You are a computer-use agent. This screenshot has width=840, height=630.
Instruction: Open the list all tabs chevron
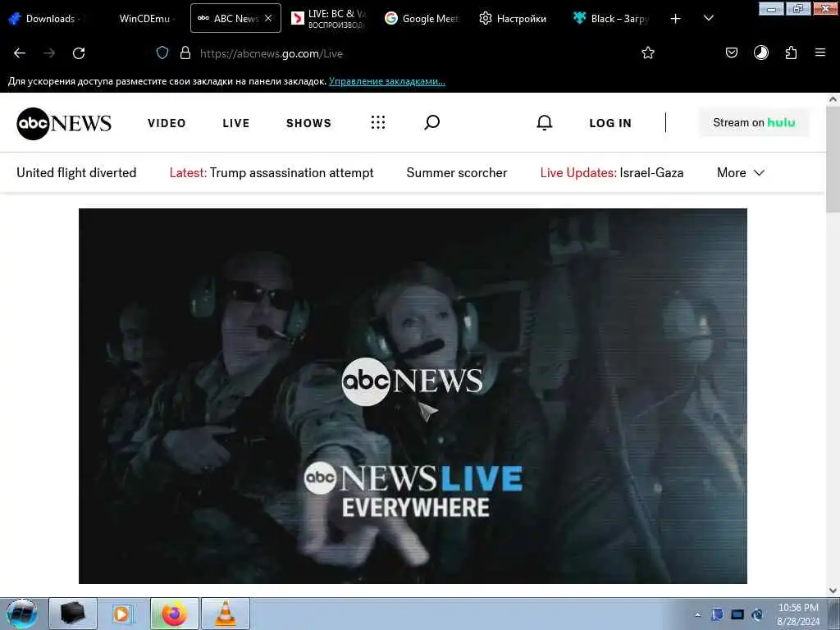pyautogui.click(x=708, y=19)
